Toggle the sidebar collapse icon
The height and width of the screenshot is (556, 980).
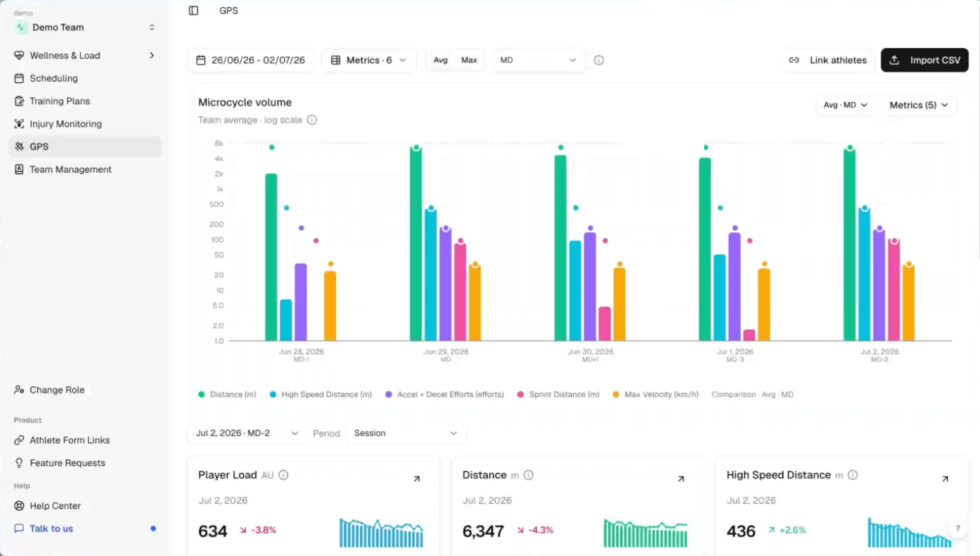(193, 10)
